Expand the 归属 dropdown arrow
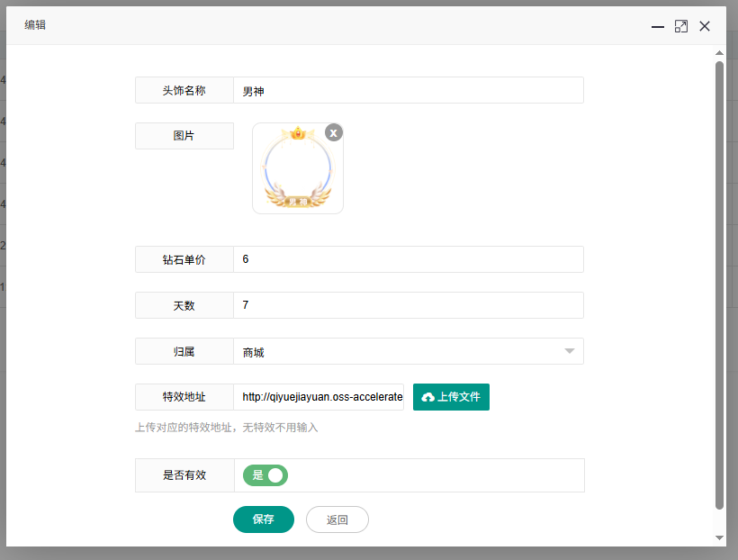Viewport: 738px width, 560px height. (x=569, y=351)
